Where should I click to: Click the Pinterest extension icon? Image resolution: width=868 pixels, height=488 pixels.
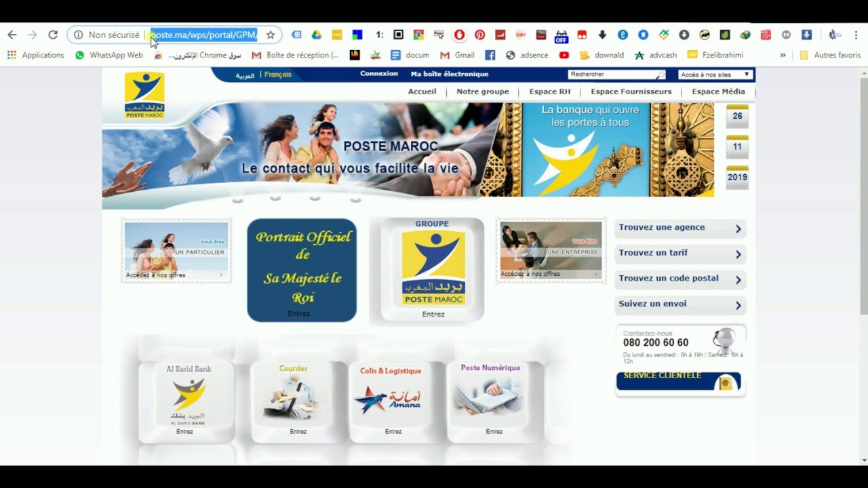pyautogui.click(x=479, y=35)
